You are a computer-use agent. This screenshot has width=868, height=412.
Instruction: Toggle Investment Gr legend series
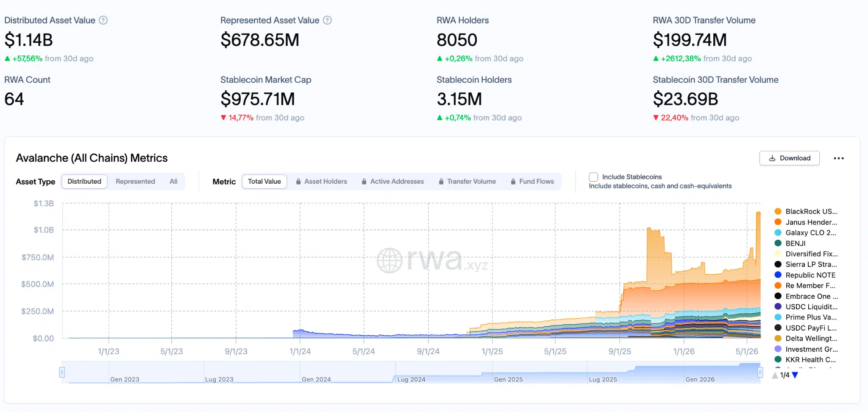tap(806, 349)
